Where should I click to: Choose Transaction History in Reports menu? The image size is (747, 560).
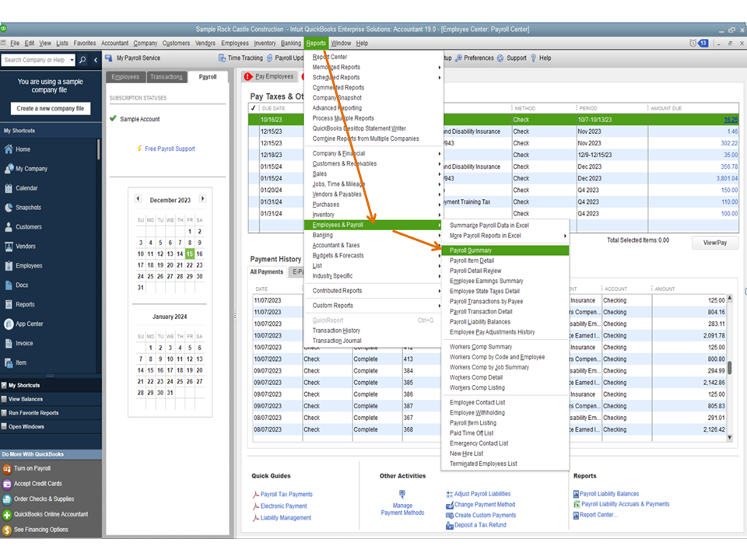pyautogui.click(x=373, y=331)
